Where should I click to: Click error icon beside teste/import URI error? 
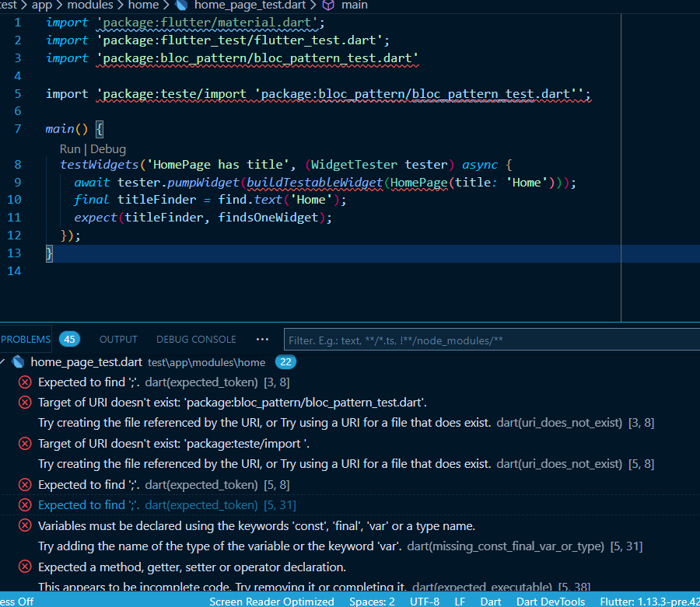(25, 443)
